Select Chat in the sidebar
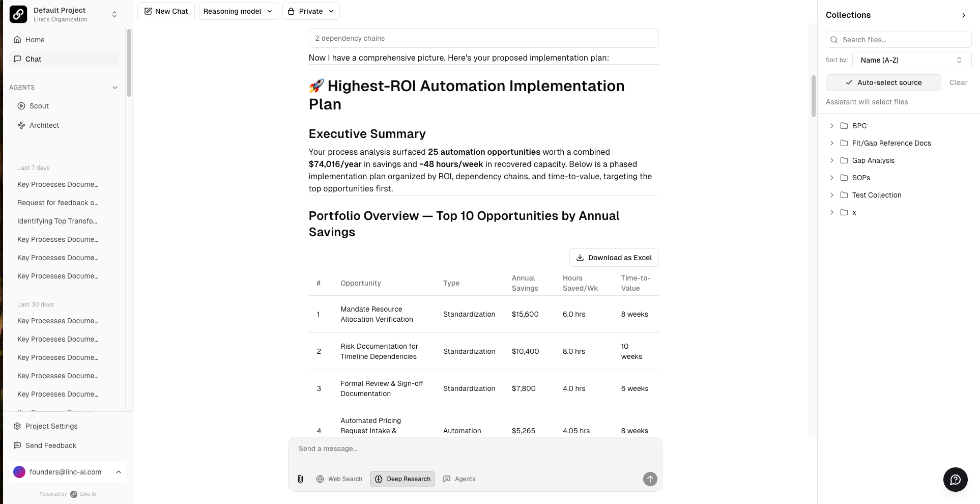Viewport: 980px width, 504px height. tap(34, 59)
